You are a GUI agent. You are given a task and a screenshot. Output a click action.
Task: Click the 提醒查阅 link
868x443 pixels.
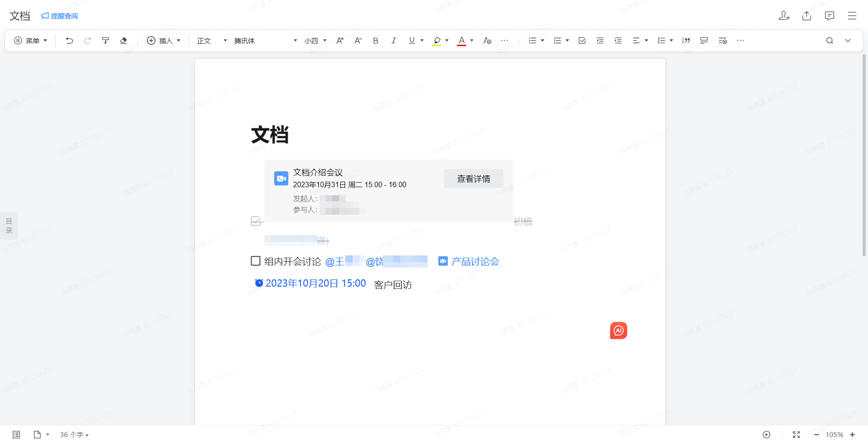59,16
